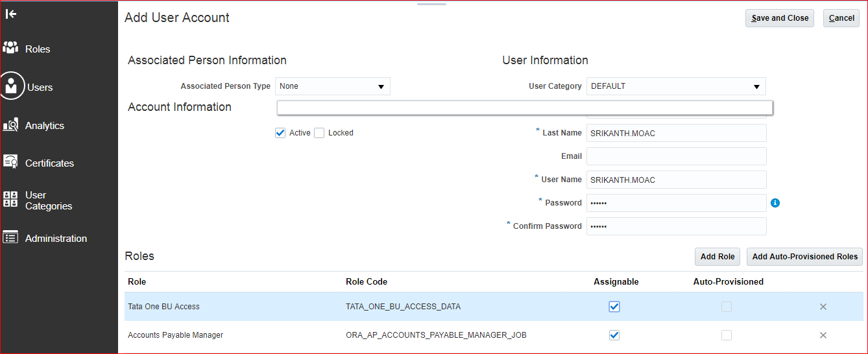
Task: Open the Associated Person Type dropdown
Action: point(333,86)
